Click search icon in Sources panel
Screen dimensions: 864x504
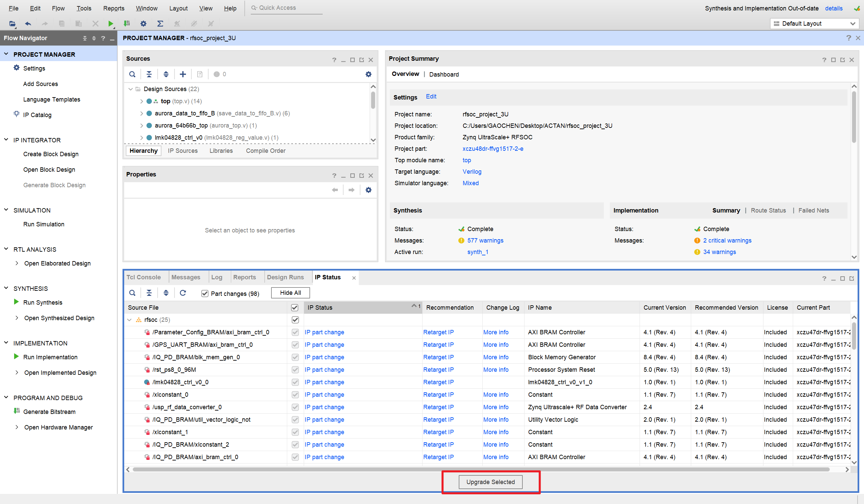click(132, 74)
